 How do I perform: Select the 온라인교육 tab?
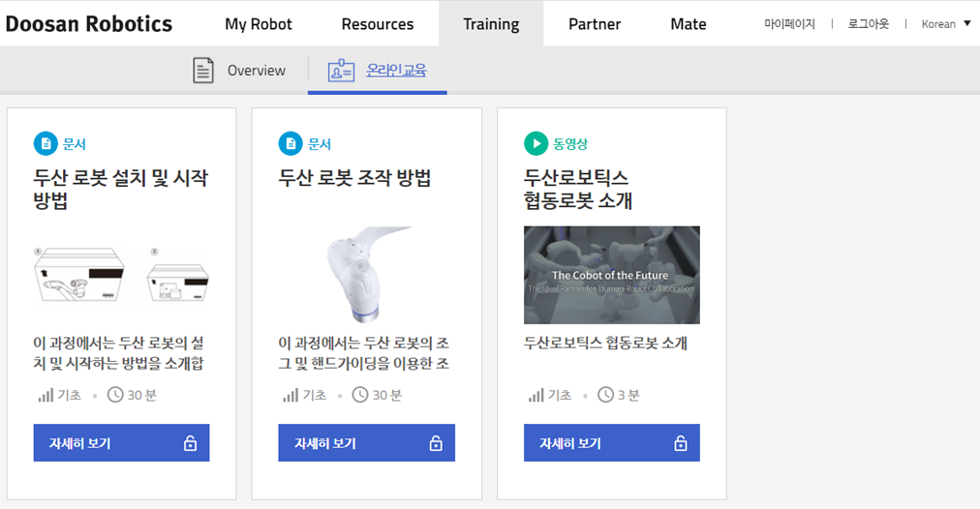tap(396, 71)
